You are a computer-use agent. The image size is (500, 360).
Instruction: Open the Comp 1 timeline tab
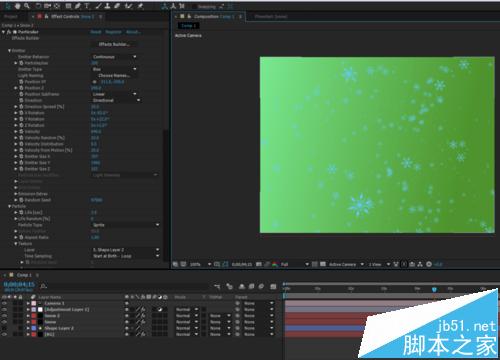pos(24,275)
